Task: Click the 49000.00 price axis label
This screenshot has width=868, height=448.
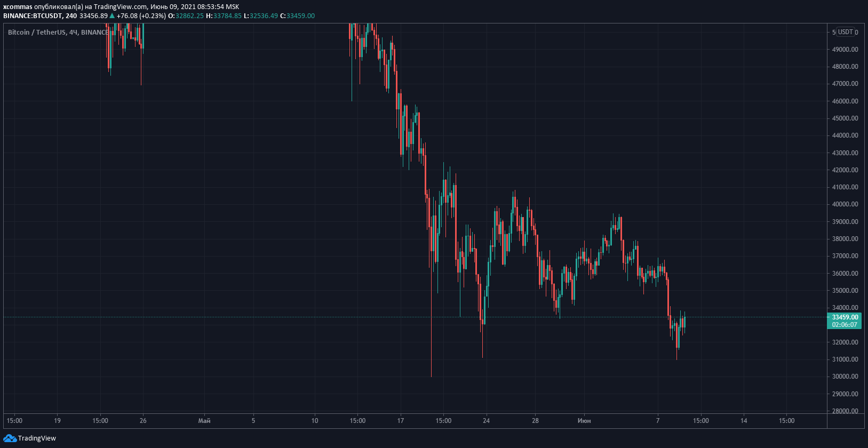Action: tap(845, 50)
